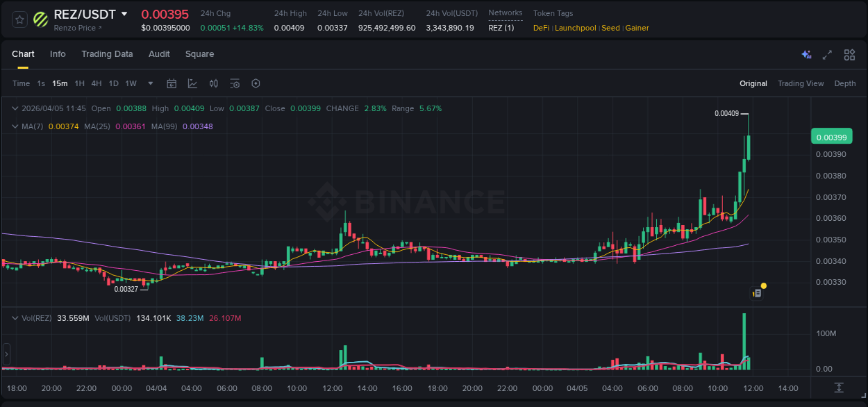Switch chart to Depth view
Screen dimensions: 868x407
pyautogui.click(x=844, y=83)
